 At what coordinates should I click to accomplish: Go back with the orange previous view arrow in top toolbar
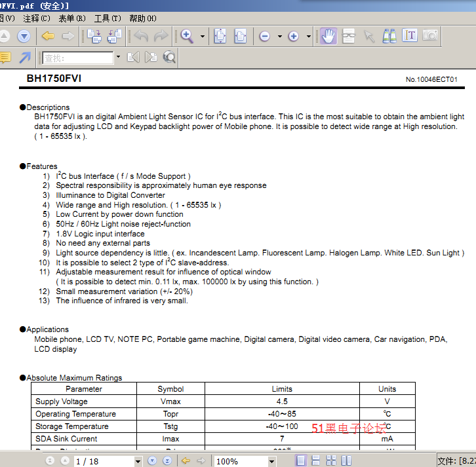48,36
